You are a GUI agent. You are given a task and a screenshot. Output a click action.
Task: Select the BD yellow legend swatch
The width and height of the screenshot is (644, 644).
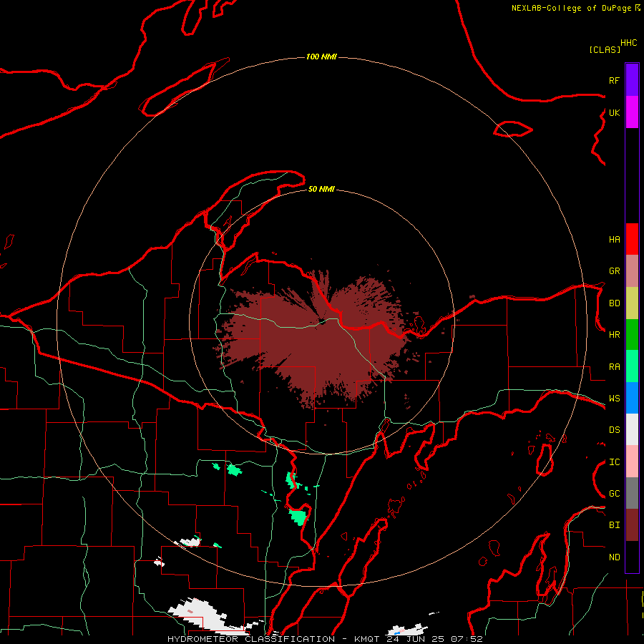point(632,303)
